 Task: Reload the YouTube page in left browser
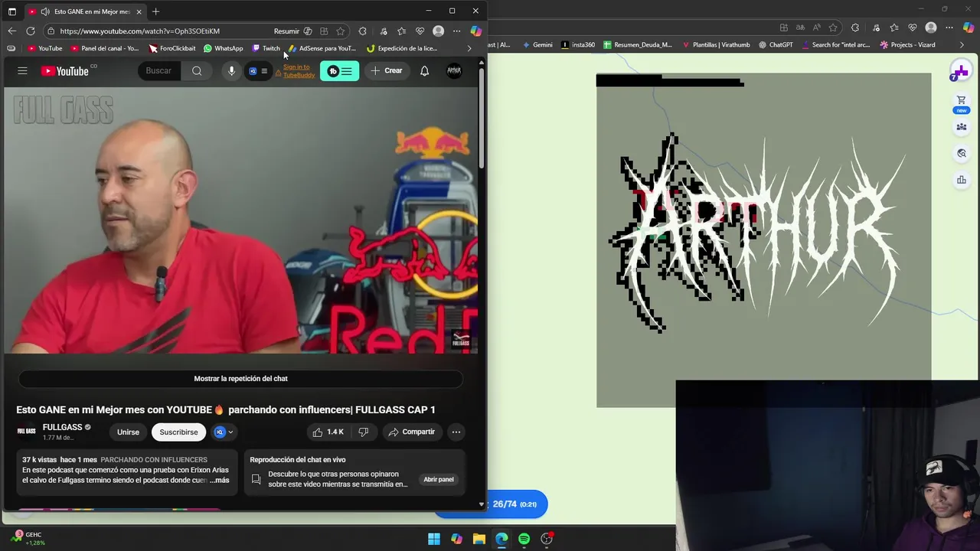30,31
